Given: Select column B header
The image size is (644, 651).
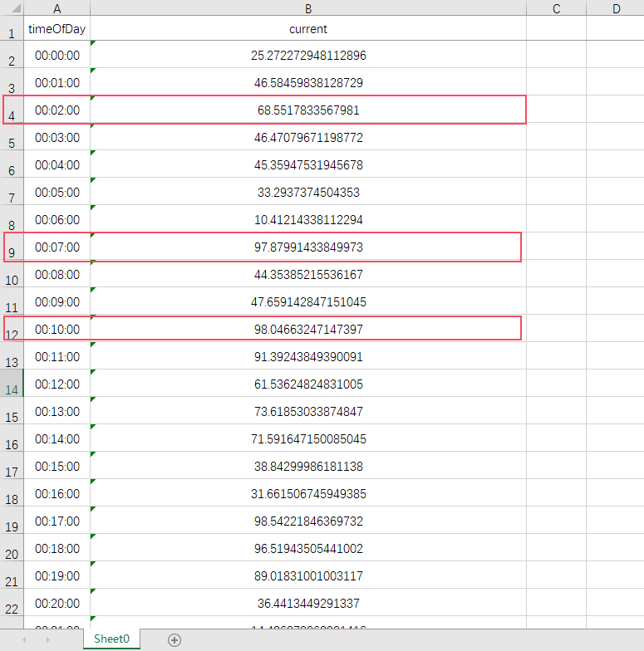Looking at the screenshot, I should coord(308,8).
